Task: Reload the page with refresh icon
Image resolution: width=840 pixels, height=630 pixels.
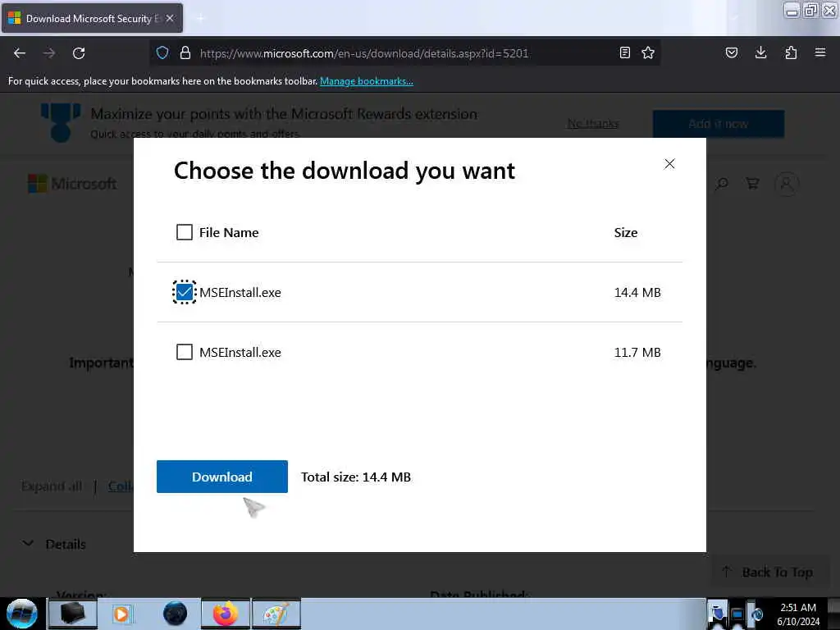Action: (79, 53)
